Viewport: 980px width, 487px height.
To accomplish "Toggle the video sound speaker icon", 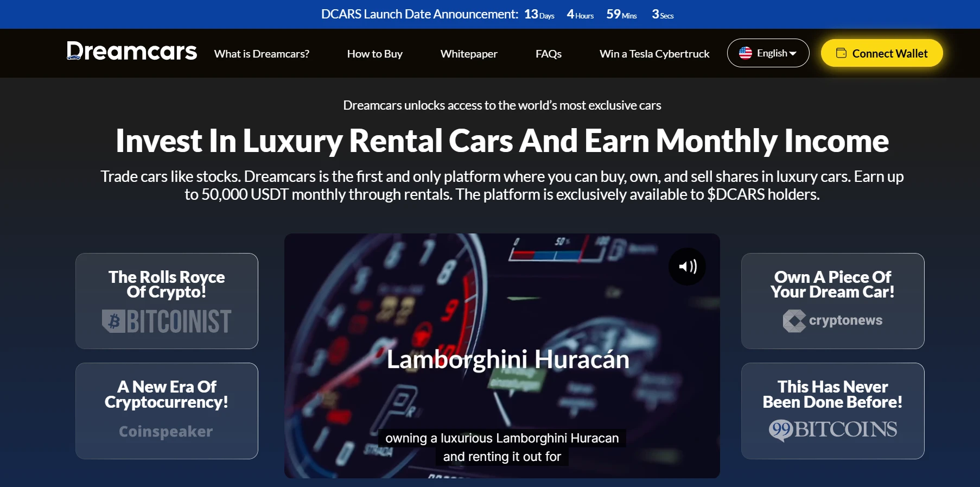I will point(687,267).
